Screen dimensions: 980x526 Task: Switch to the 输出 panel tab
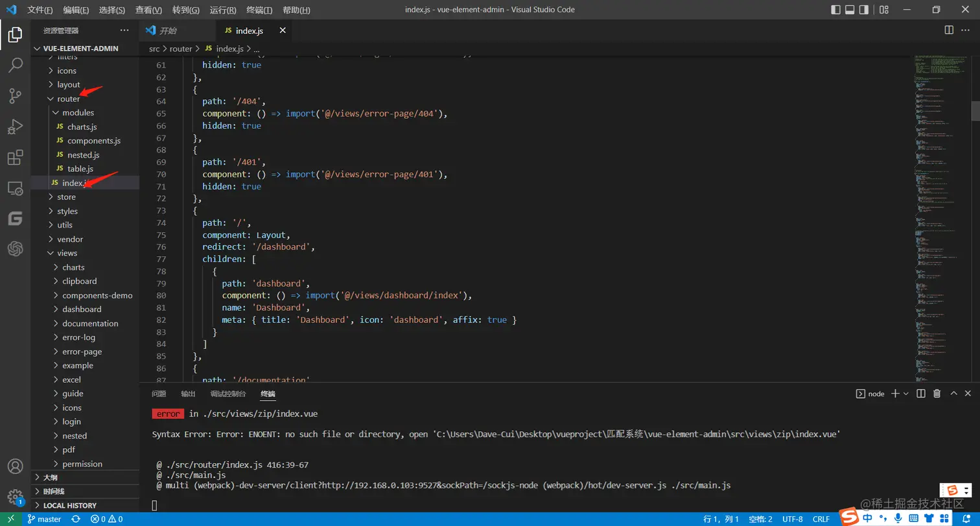pyautogui.click(x=188, y=394)
